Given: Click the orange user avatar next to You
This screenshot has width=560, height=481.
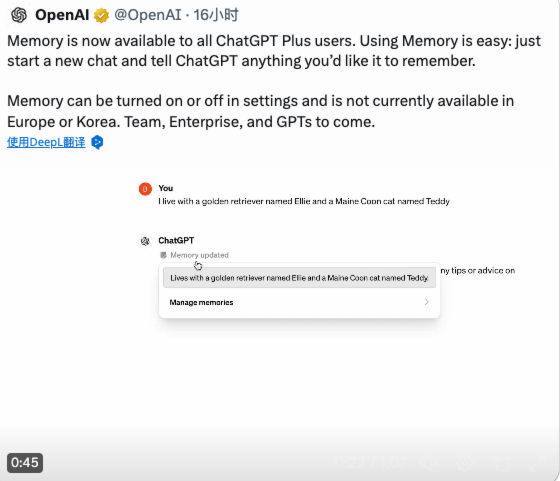Looking at the screenshot, I should tap(145, 189).
